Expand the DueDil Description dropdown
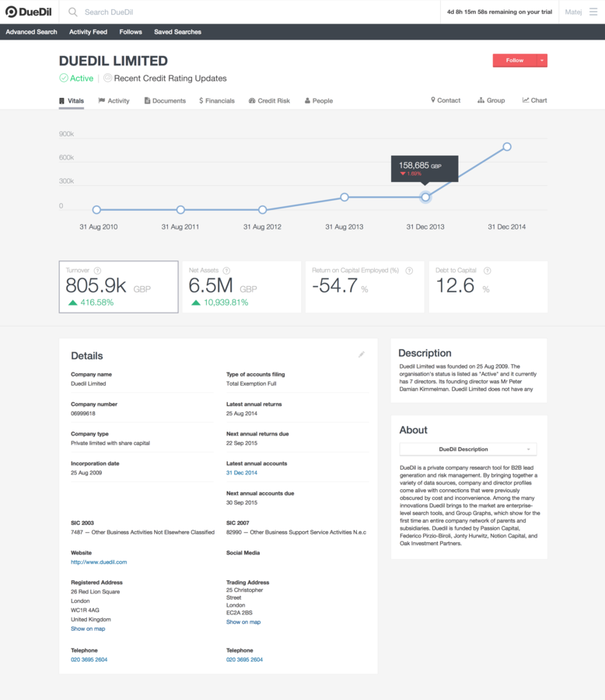The height and width of the screenshot is (700, 605). coord(468,449)
